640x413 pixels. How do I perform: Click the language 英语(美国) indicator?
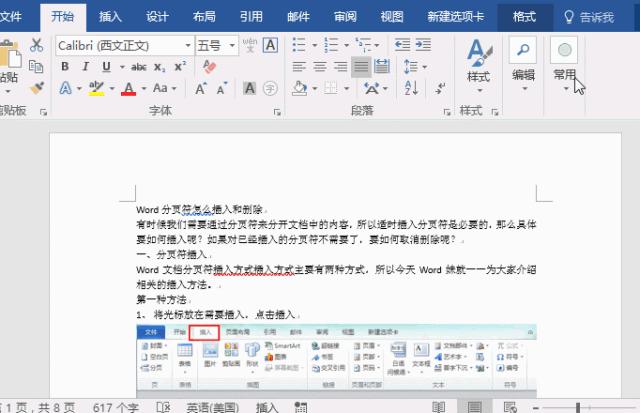click(213, 407)
